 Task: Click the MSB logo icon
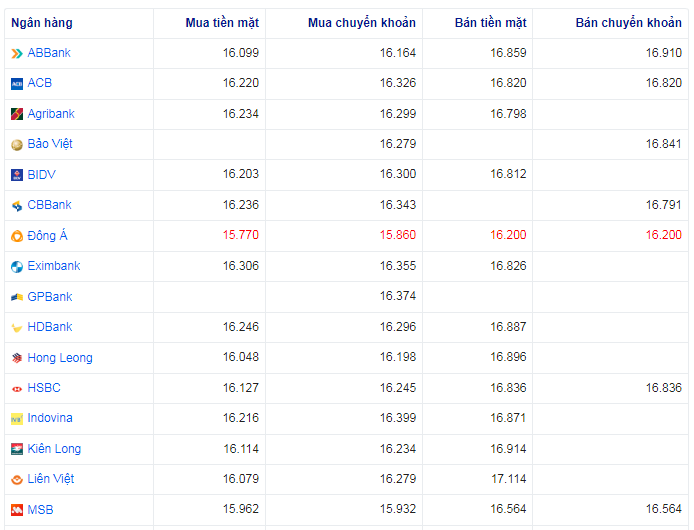[17, 510]
